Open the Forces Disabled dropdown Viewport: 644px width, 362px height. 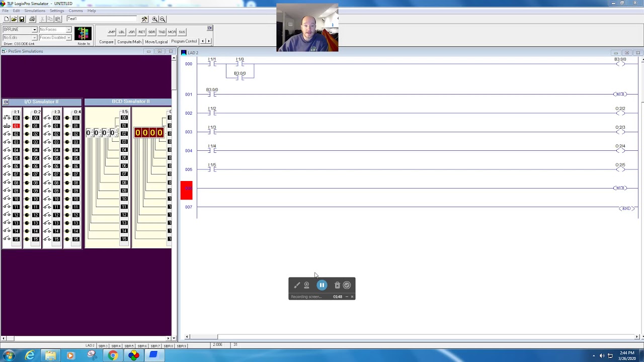(x=68, y=38)
